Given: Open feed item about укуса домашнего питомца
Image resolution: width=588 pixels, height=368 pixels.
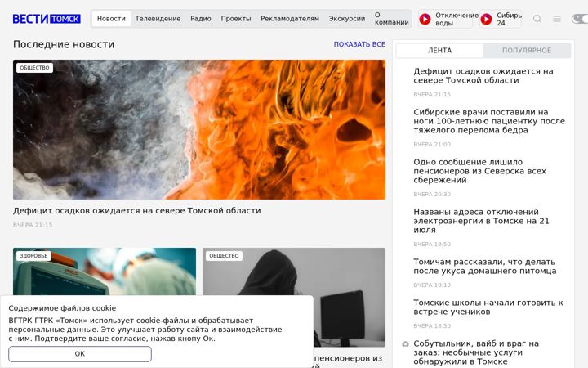Looking at the screenshot, I should (x=485, y=267).
